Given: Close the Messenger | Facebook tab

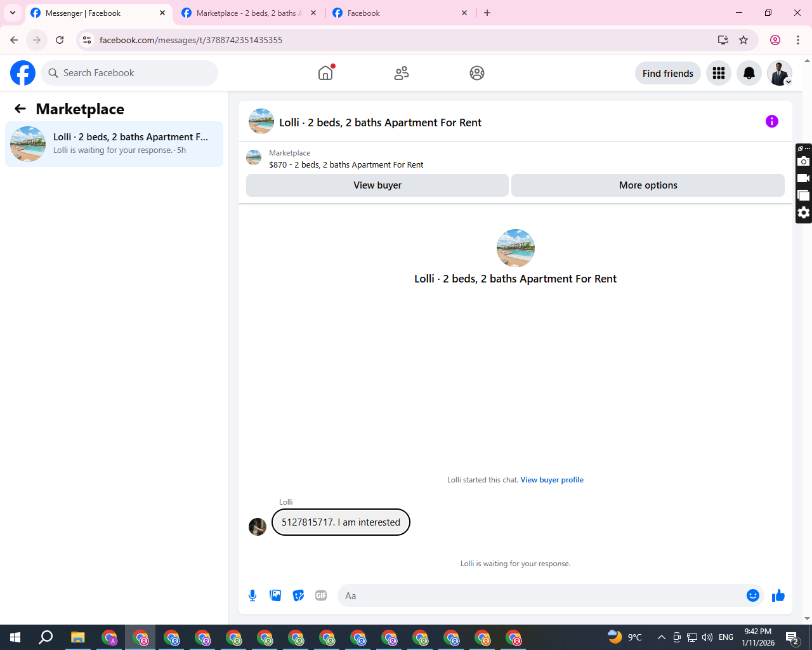Looking at the screenshot, I should click(162, 13).
